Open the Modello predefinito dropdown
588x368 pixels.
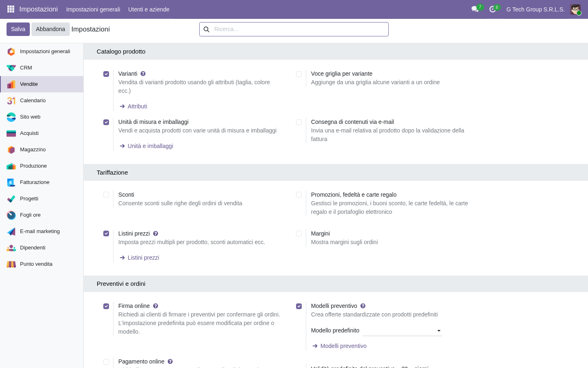pos(402,330)
